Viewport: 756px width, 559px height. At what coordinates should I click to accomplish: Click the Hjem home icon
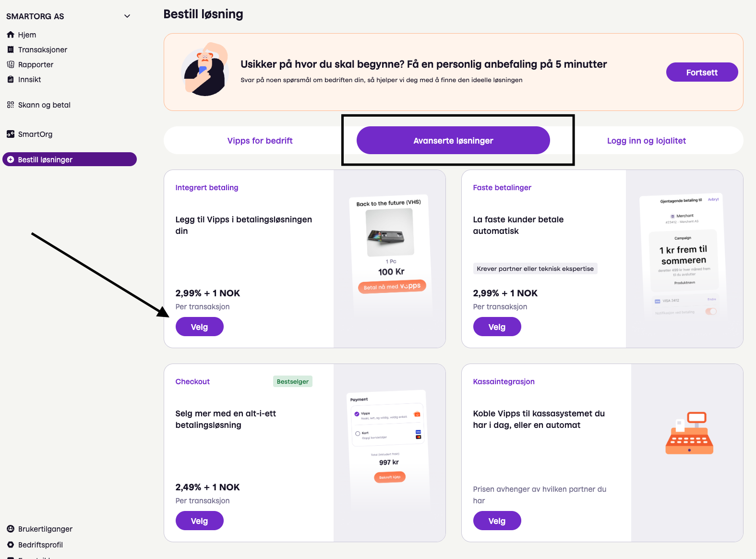point(11,35)
